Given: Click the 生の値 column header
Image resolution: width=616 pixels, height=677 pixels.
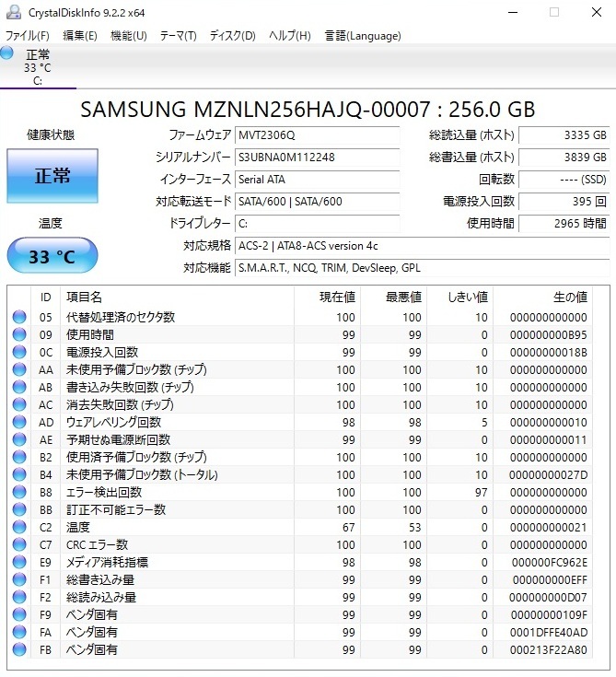Looking at the screenshot, I should [x=543, y=297].
